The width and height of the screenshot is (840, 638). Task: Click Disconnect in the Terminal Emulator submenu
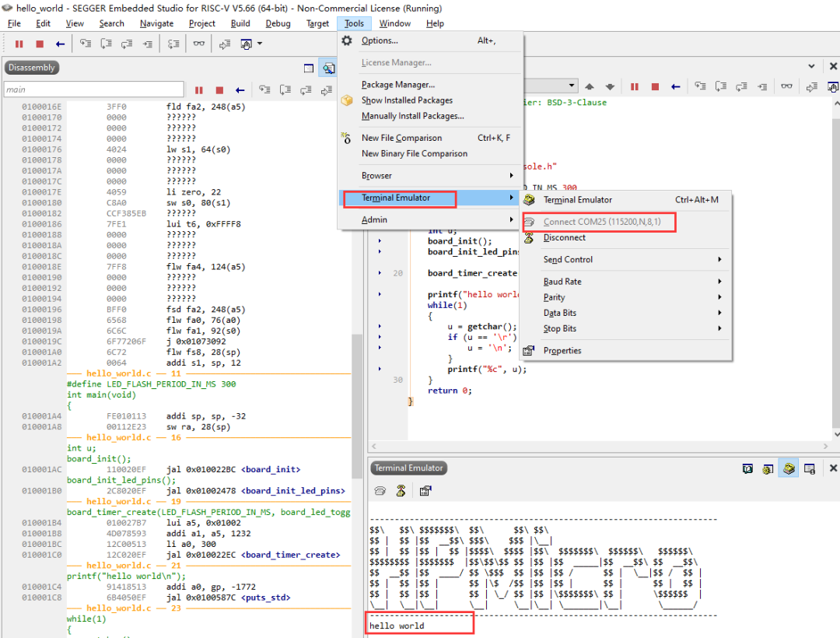click(x=565, y=238)
